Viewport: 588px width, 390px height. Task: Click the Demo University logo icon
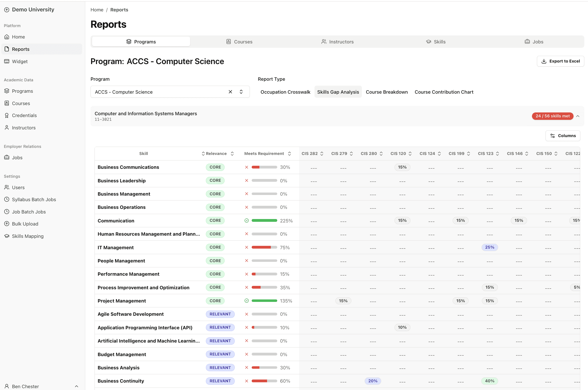[7, 10]
